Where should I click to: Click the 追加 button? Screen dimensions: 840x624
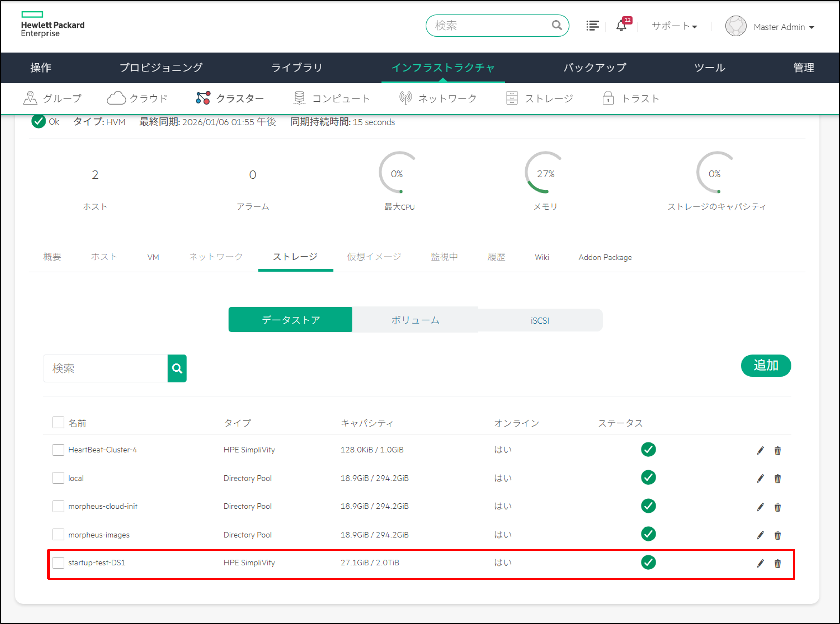(x=766, y=365)
